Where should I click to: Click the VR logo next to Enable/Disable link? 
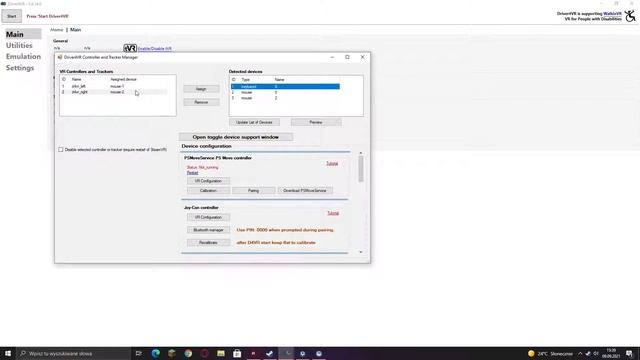click(x=130, y=48)
